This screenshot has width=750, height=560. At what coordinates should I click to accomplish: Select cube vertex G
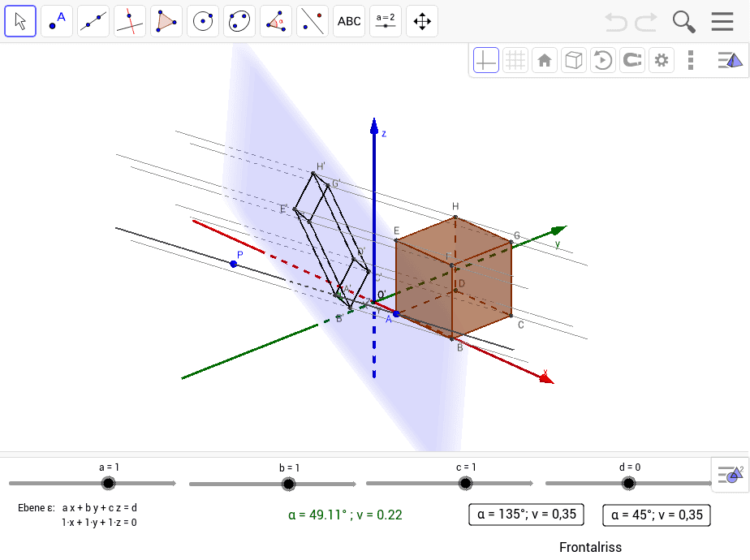511,243
